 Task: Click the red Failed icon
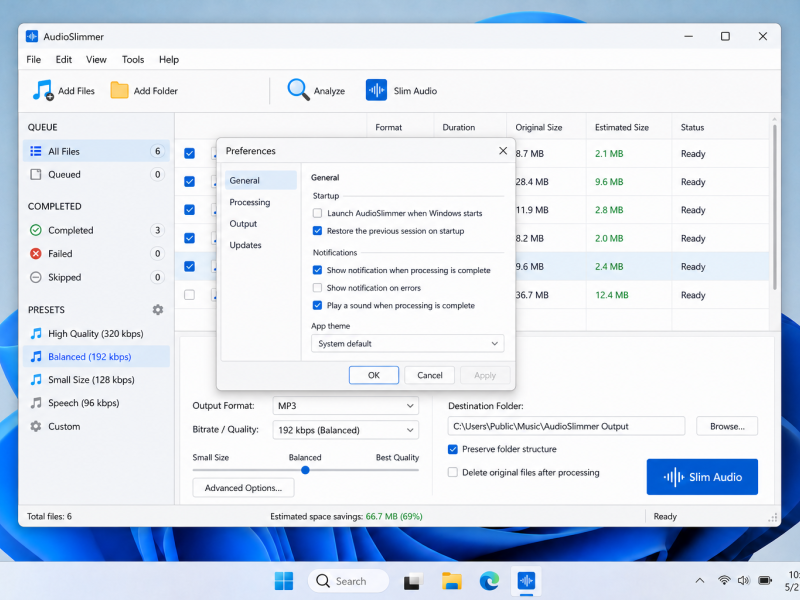pyautogui.click(x=36, y=254)
